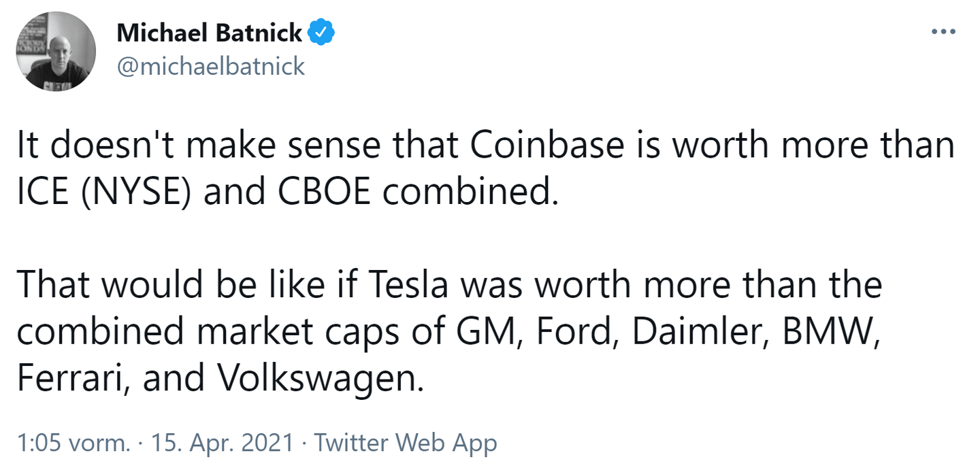Click the BMW mention in the tweet
The width and height of the screenshot is (980, 472).
(825, 333)
